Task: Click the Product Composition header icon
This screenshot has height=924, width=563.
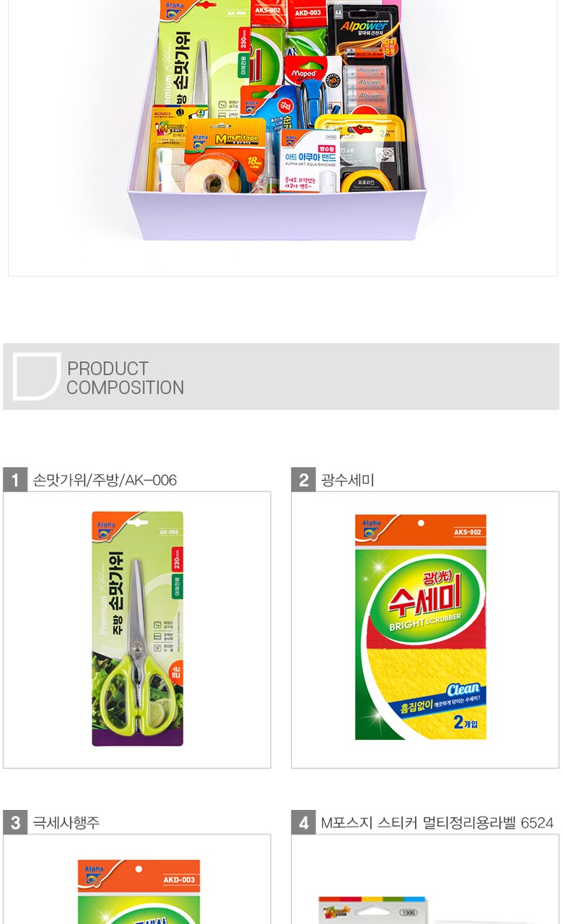Action: (36, 376)
